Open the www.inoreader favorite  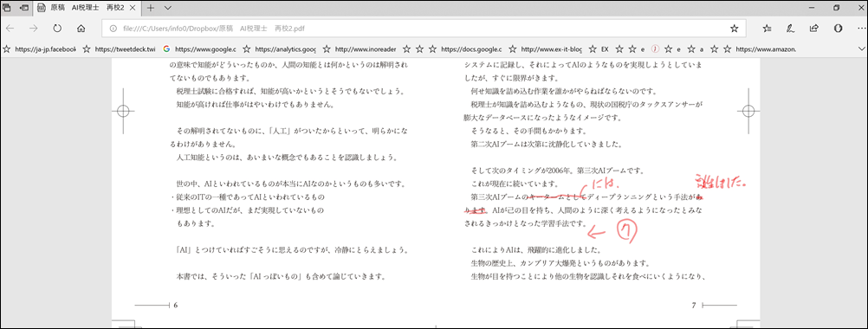pyautogui.click(x=360, y=48)
